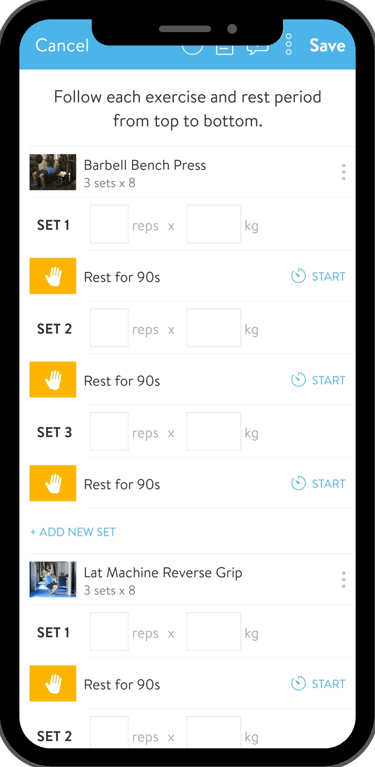Viewport: 375px width, 767px height.
Task: Focus kg field for Bench Press Set 3
Action: (214, 432)
